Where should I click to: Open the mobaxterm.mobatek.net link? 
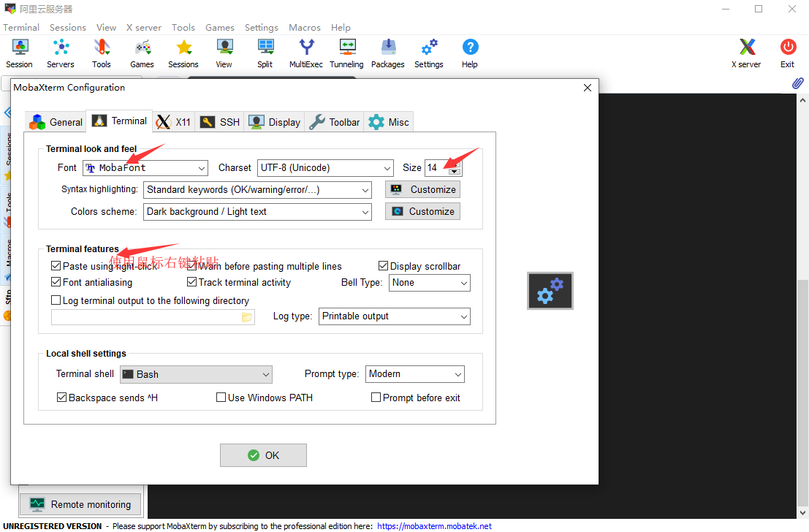coord(434,526)
